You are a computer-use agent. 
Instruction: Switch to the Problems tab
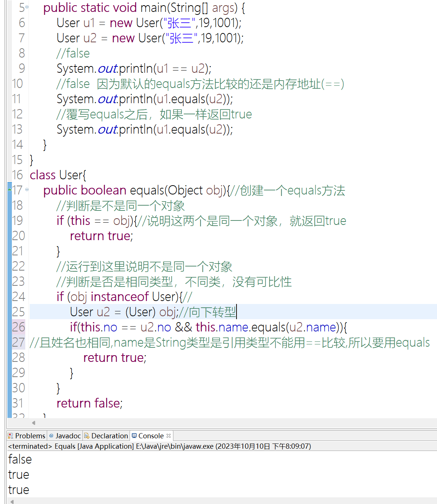pyautogui.click(x=30, y=436)
